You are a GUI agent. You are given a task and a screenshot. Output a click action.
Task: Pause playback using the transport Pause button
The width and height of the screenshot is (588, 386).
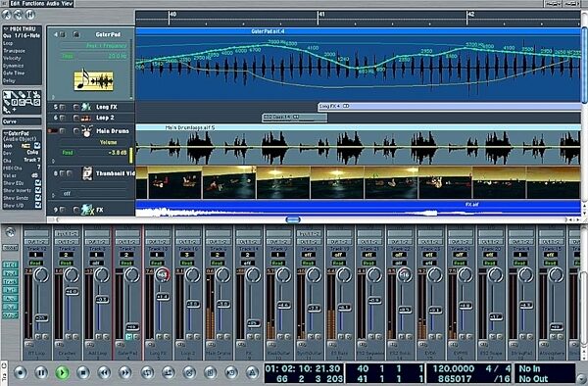coord(41,372)
